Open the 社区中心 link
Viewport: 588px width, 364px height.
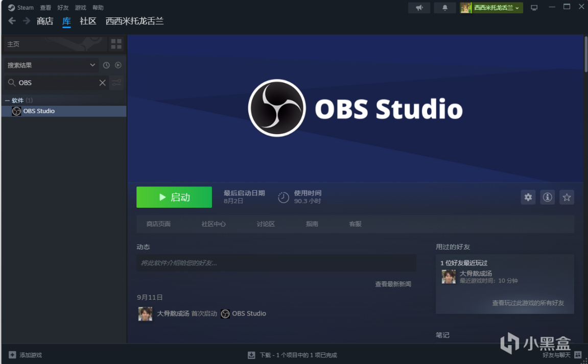click(x=214, y=224)
